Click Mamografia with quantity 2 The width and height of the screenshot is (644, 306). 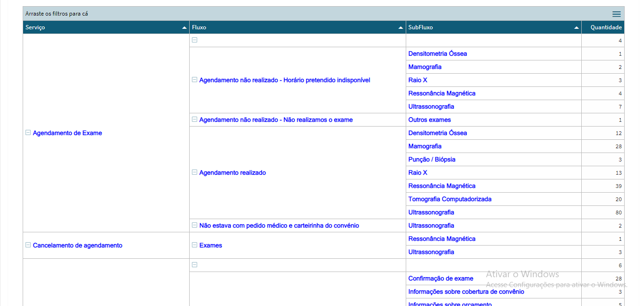tap(425, 67)
